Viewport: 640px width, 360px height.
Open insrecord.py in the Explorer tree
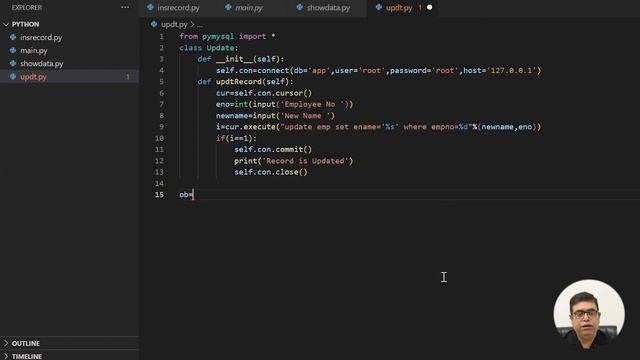pyautogui.click(x=41, y=38)
